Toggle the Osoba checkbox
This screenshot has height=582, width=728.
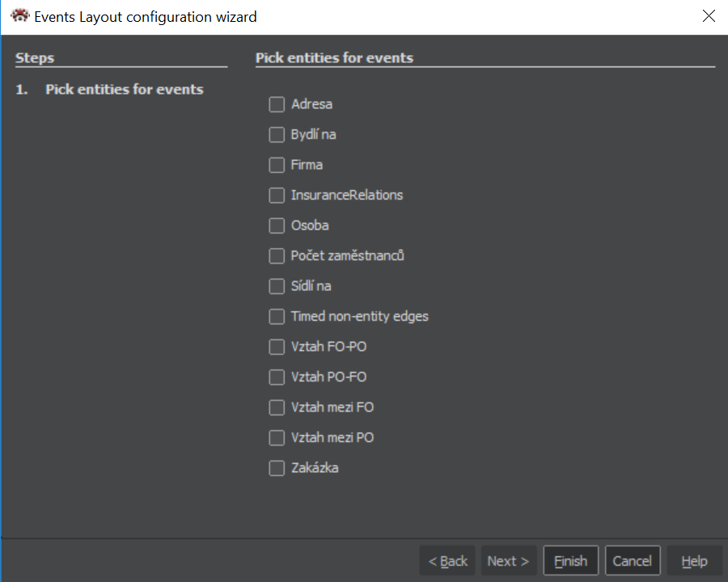277,226
